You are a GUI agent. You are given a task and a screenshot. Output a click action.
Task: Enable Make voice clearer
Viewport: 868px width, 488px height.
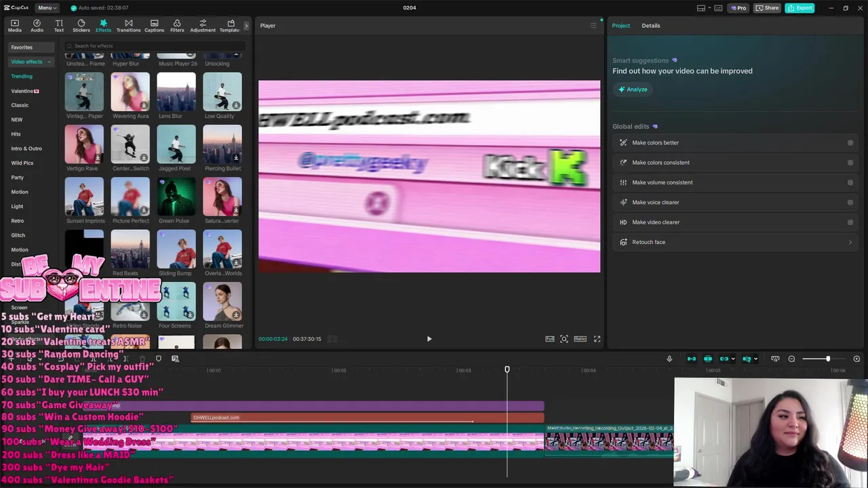click(850, 202)
